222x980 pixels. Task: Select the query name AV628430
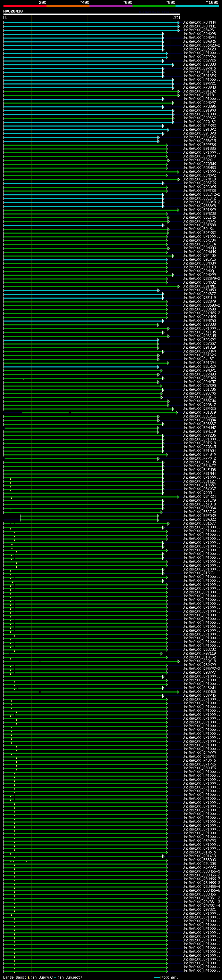coord(13,11)
